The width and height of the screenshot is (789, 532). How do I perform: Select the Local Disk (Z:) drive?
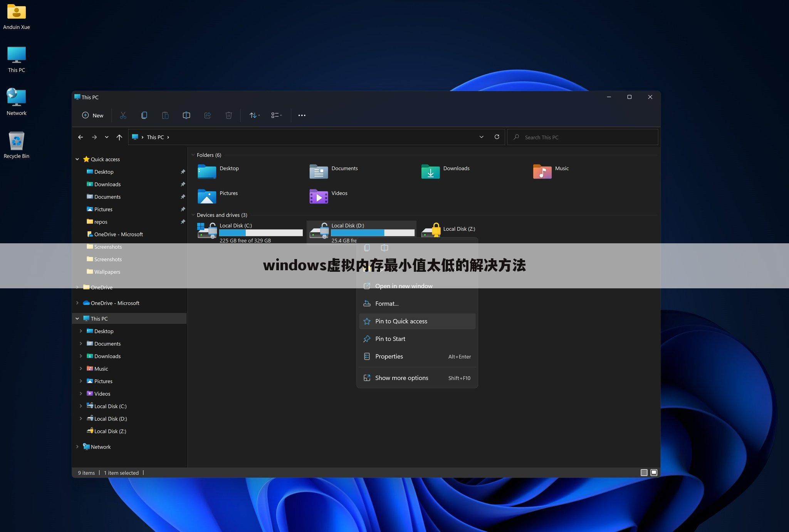point(449,230)
